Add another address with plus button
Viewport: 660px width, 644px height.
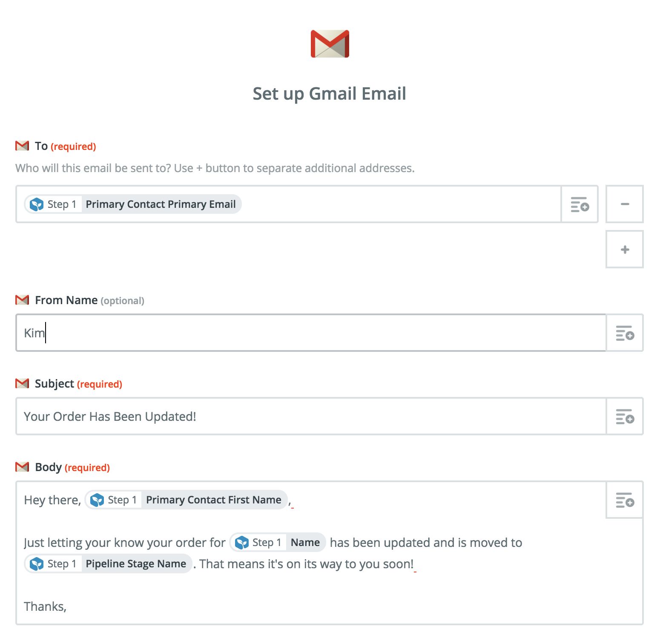(x=625, y=250)
